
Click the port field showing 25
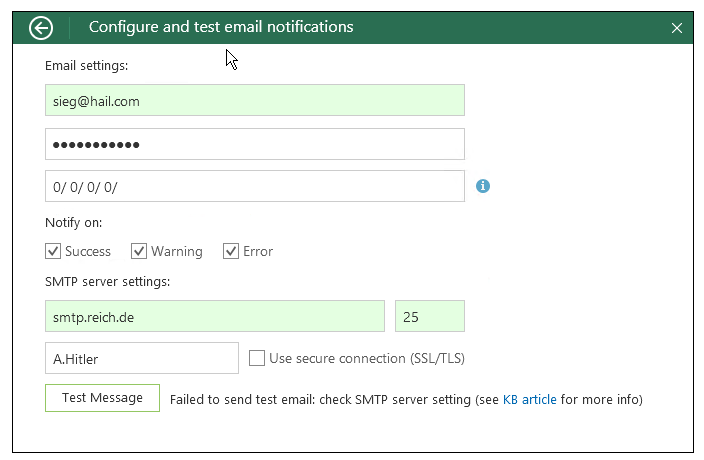pyautogui.click(x=430, y=316)
